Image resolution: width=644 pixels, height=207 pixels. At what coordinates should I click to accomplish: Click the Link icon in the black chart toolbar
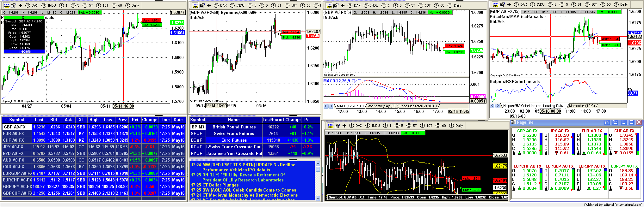click(x=331, y=125)
